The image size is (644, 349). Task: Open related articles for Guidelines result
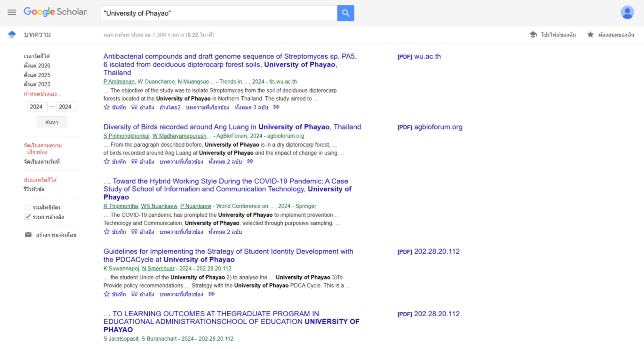tap(181, 294)
